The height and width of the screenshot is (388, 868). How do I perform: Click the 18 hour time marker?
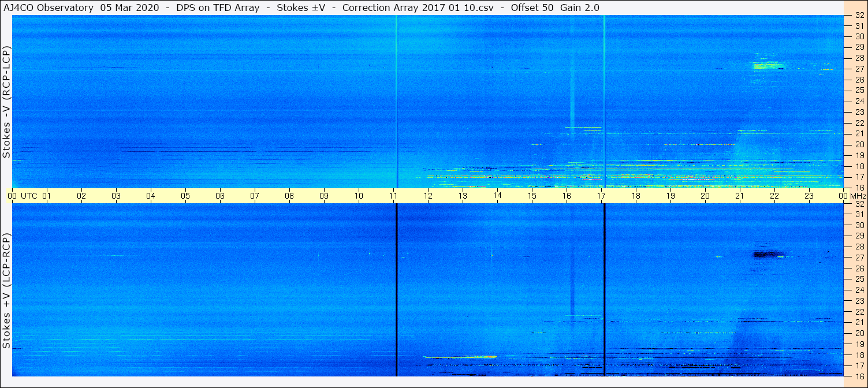(x=636, y=196)
